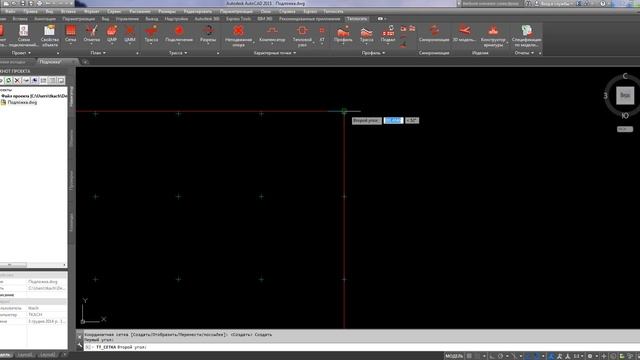This screenshot has height=360, width=640.
Task: Launch the ЦММ tool
Action: pos(129,34)
